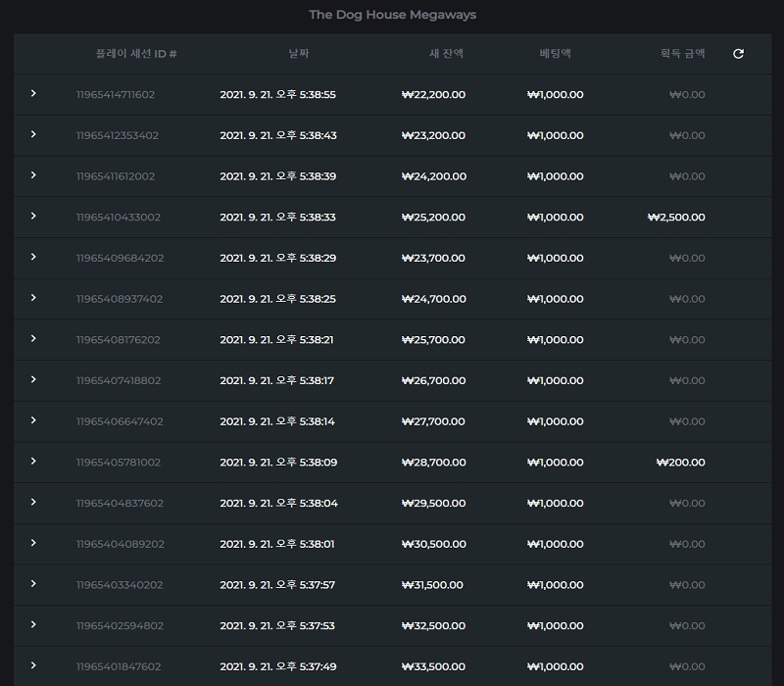Click the 날짜 column header
The image size is (784, 686).
(x=299, y=53)
